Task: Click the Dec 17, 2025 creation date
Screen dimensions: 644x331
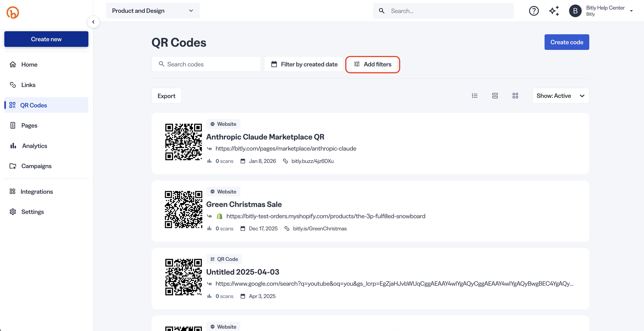Action: [259, 229]
